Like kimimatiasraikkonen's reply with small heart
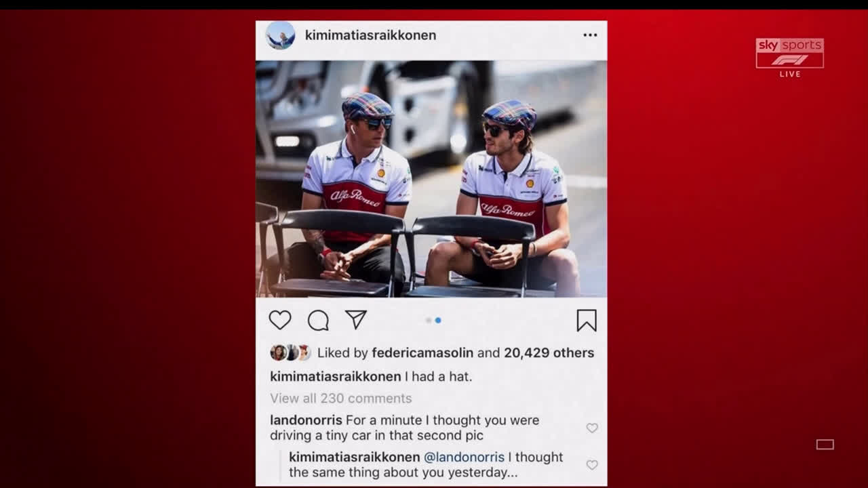 pyautogui.click(x=592, y=465)
